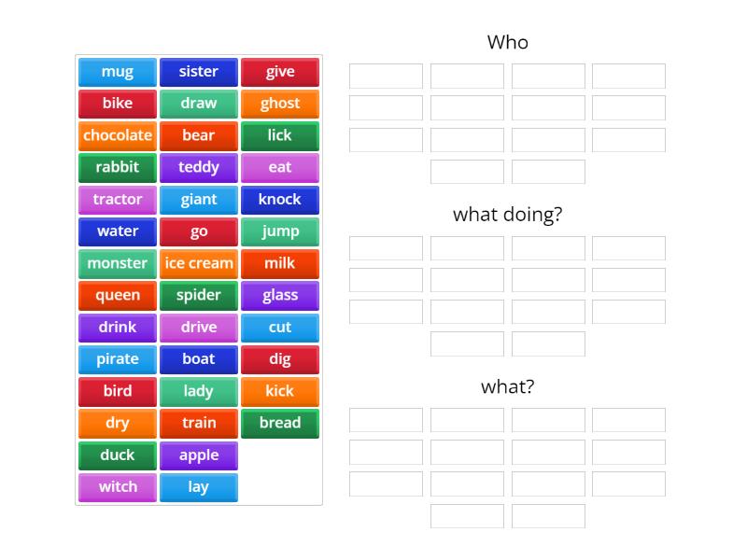Click the 'chocolate' word tile

click(118, 135)
